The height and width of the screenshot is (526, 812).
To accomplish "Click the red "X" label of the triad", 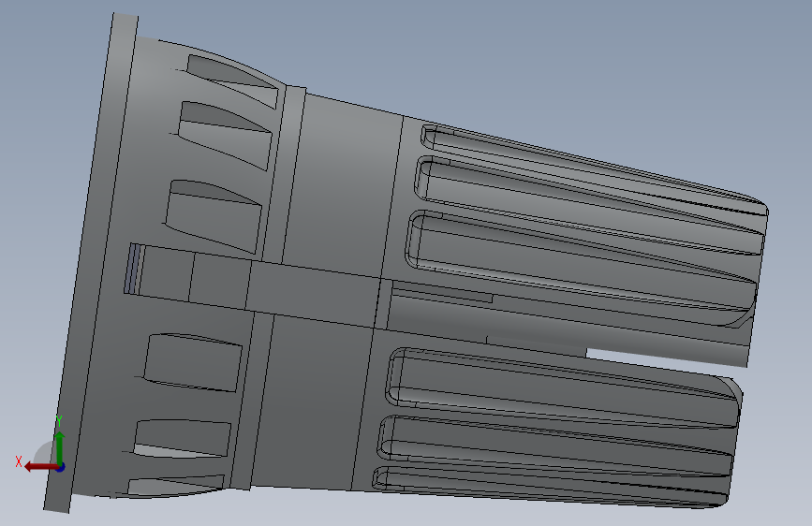I will (19, 461).
